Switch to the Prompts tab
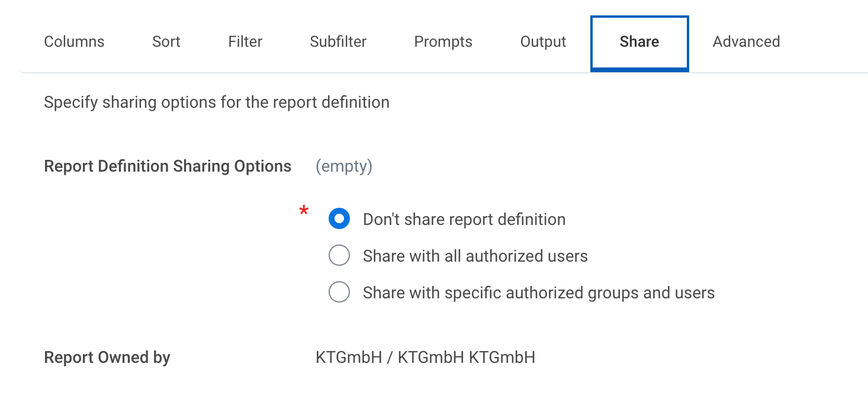 [443, 41]
